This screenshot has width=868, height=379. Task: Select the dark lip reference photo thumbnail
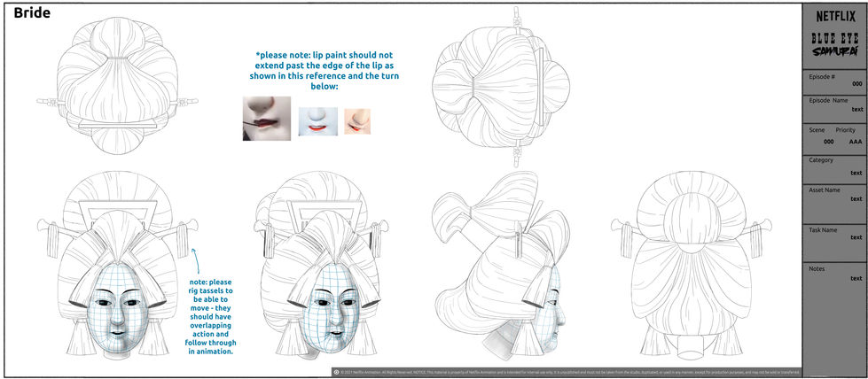[x=267, y=119]
